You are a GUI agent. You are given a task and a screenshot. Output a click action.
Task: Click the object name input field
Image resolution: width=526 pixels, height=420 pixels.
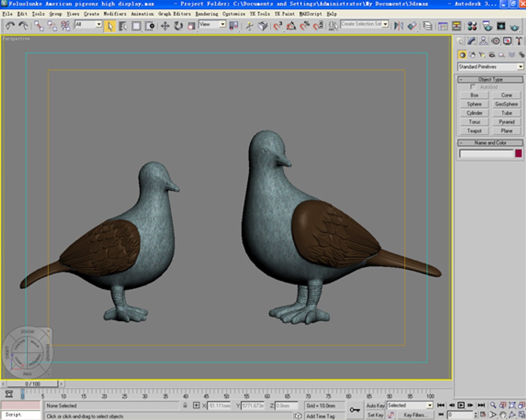click(x=486, y=154)
